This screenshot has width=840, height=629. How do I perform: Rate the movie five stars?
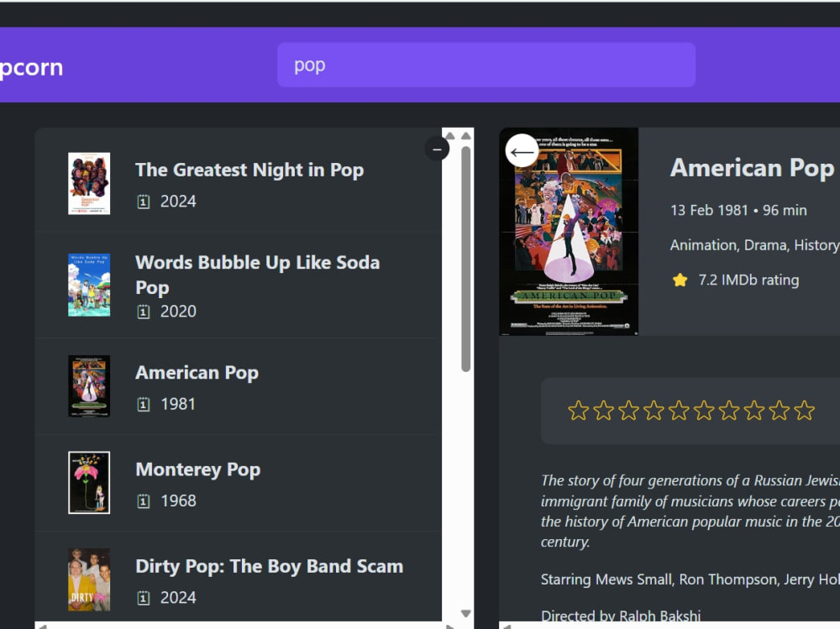679,411
